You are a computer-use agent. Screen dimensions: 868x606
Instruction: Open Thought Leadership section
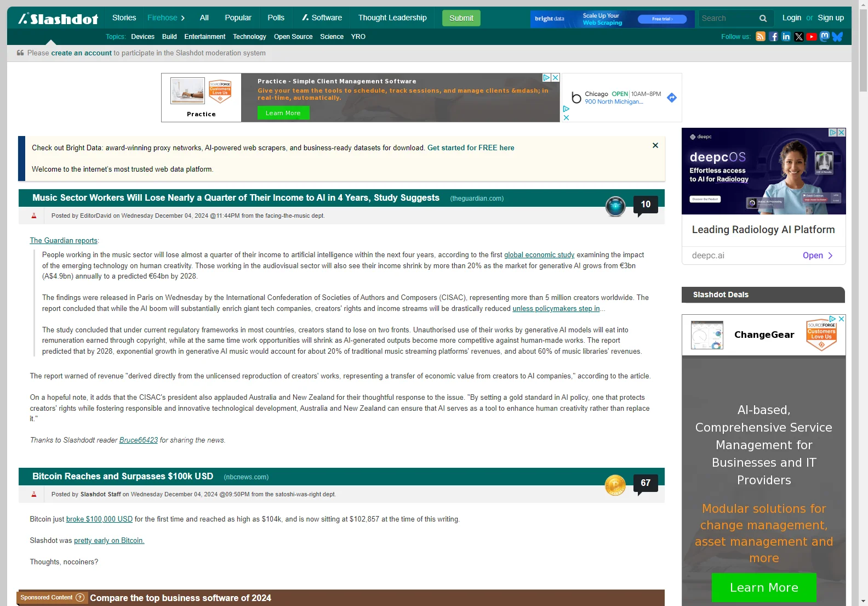coord(392,18)
